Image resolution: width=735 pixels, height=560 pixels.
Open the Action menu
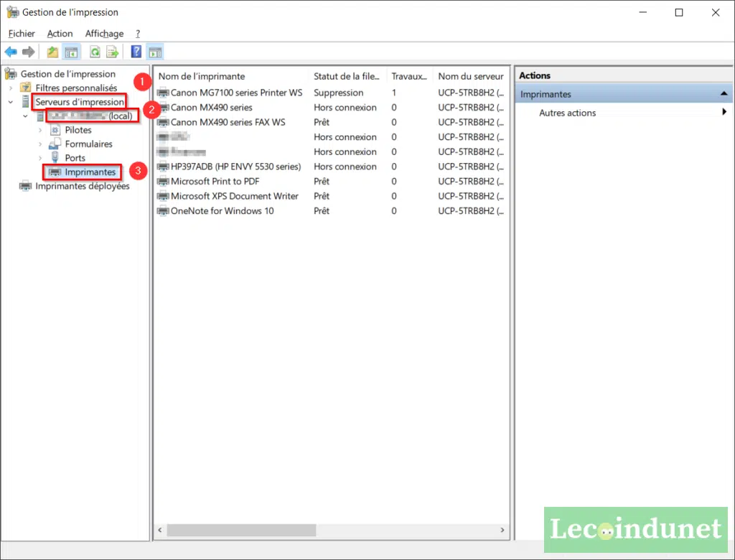pos(60,33)
